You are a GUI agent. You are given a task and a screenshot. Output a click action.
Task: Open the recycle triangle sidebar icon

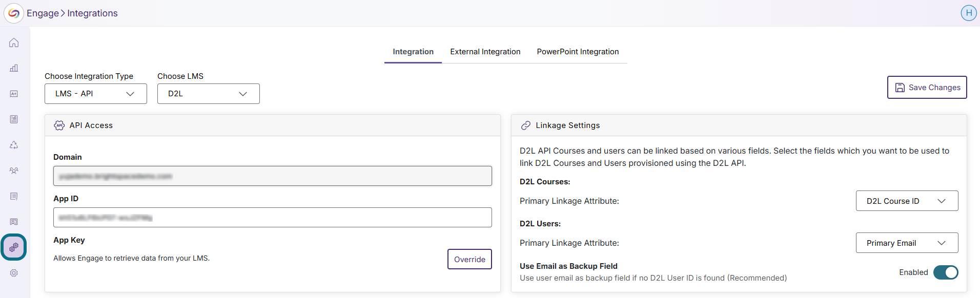tap(14, 145)
